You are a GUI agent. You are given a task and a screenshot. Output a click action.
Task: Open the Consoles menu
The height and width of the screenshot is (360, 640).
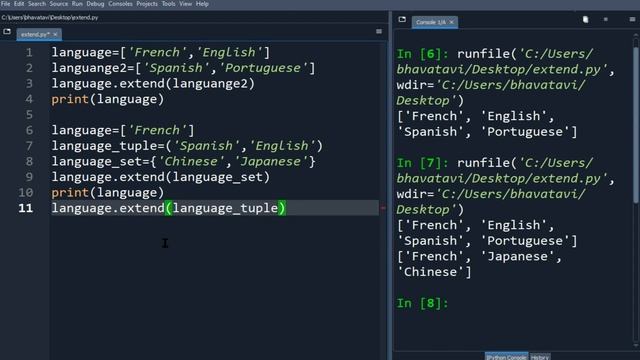[x=120, y=4]
